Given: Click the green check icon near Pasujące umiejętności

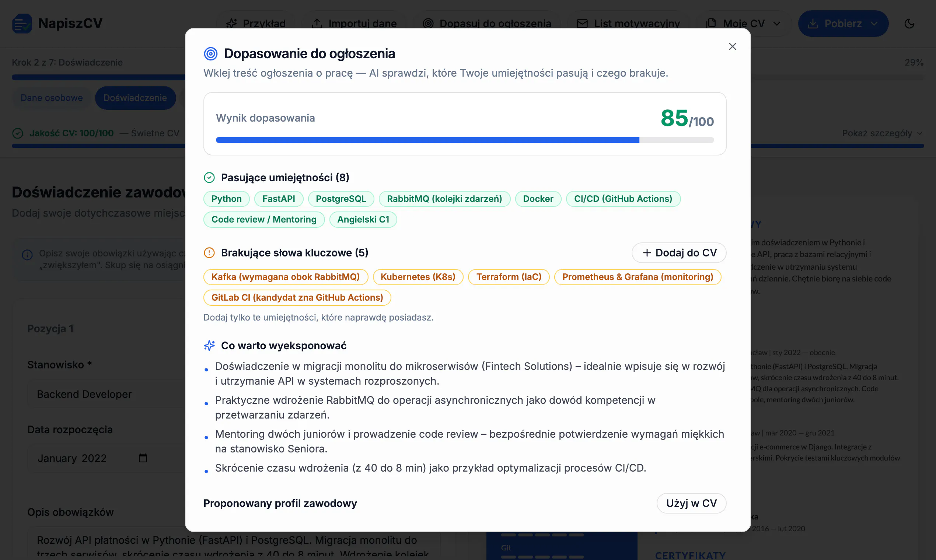Looking at the screenshot, I should (209, 177).
